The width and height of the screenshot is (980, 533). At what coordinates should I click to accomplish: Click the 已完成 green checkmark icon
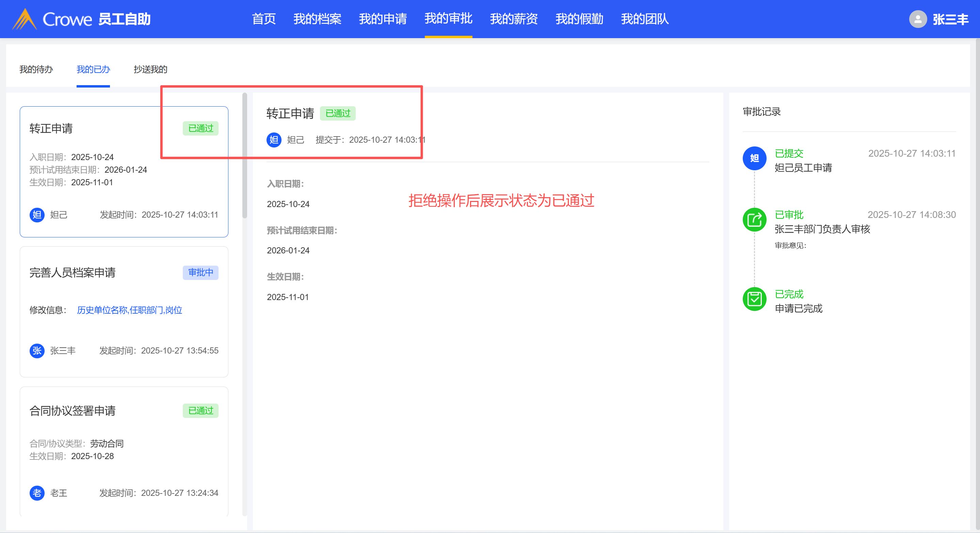pos(754,299)
